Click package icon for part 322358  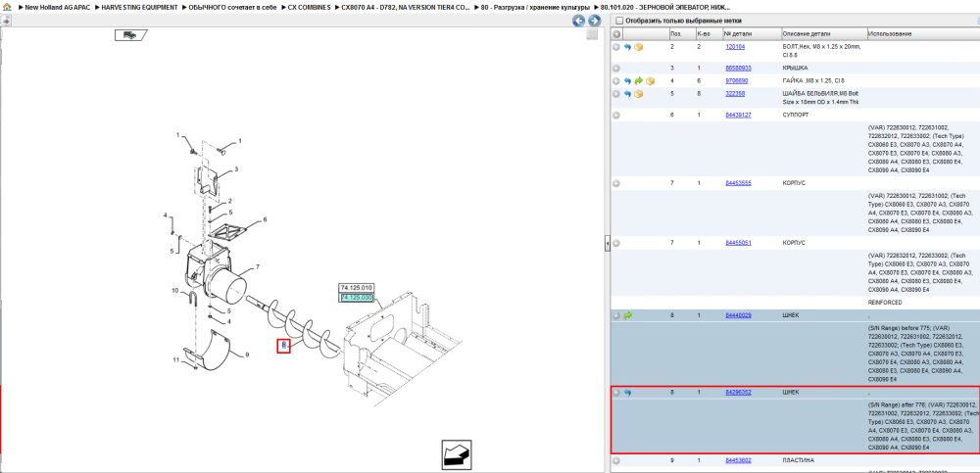coord(639,94)
